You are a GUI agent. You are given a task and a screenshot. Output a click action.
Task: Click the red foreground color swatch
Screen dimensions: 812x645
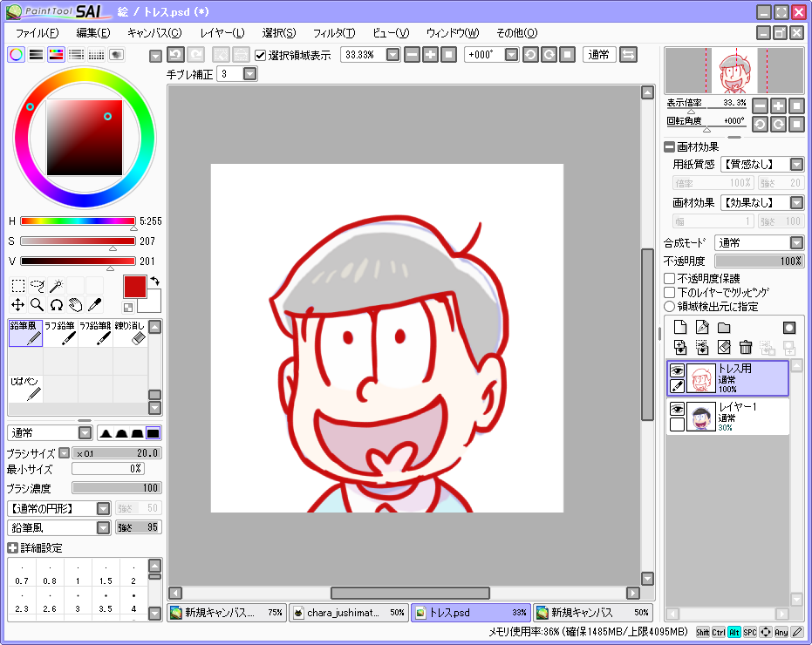pos(134,287)
